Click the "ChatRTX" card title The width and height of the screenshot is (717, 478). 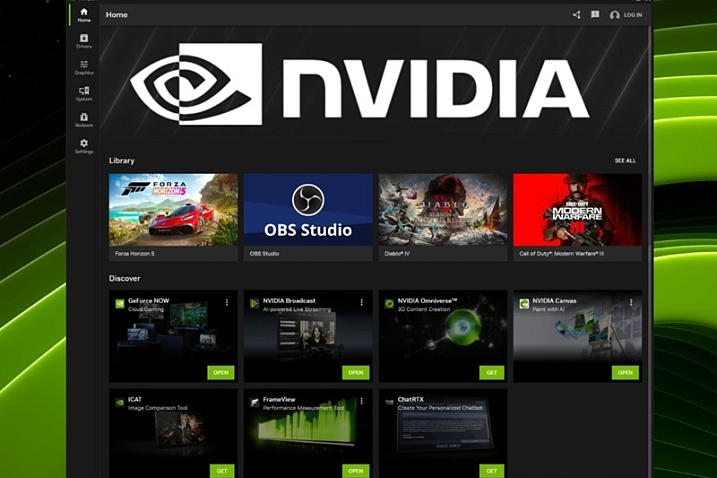pyautogui.click(x=410, y=399)
